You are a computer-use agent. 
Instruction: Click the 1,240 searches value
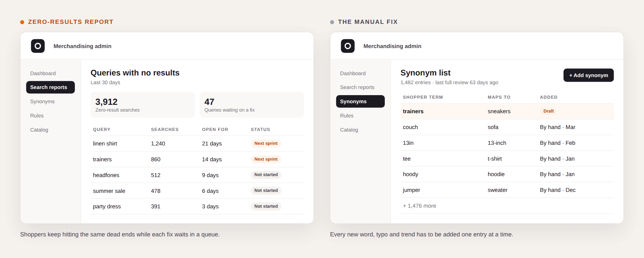pyautogui.click(x=158, y=144)
